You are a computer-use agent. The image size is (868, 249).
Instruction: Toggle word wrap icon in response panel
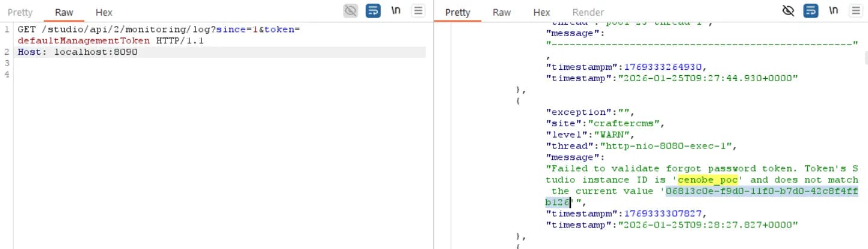tap(811, 11)
